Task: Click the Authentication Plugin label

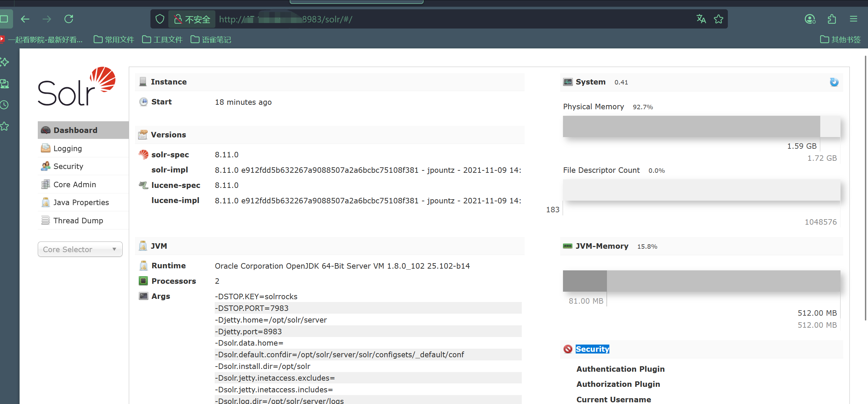Action: tap(621, 369)
